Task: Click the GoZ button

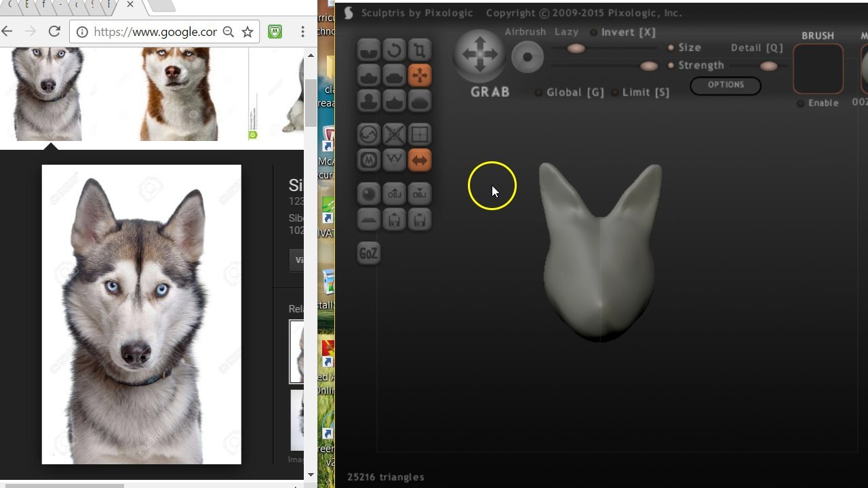Action: click(x=369, y=253)
